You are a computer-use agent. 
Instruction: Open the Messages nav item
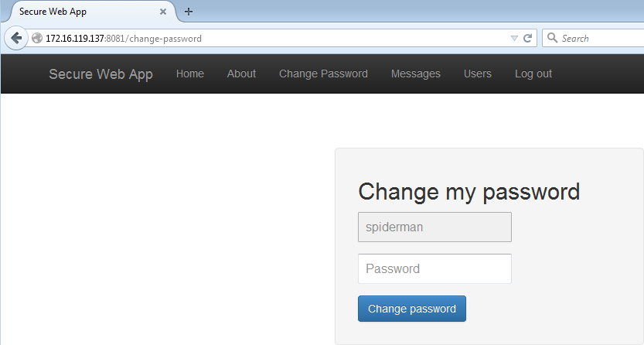point(416,74)
